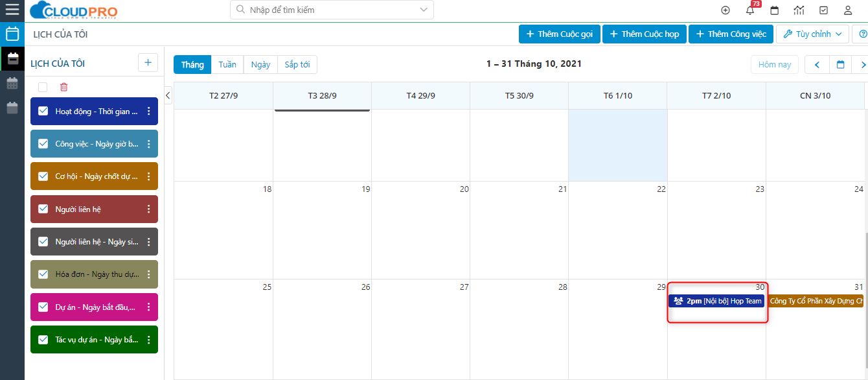The image size is (868, 380).
Task: Open the analytics chart icon in header
Action: click(x=799, y=10)
